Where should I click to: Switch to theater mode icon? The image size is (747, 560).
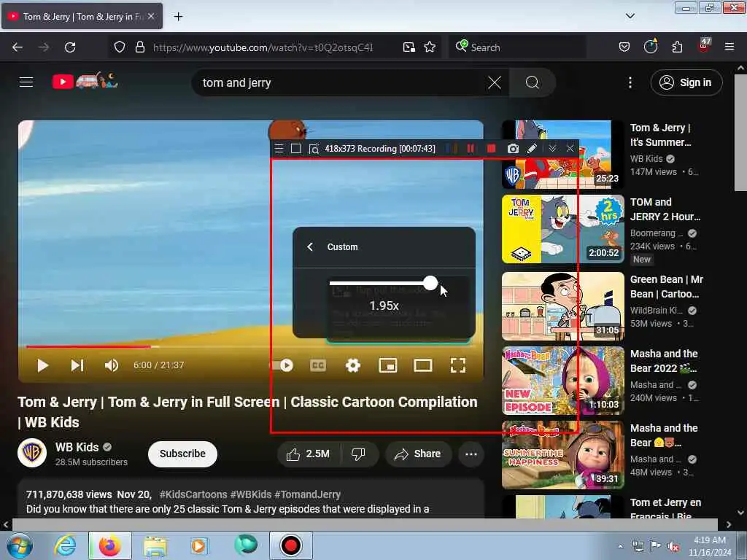423,365
